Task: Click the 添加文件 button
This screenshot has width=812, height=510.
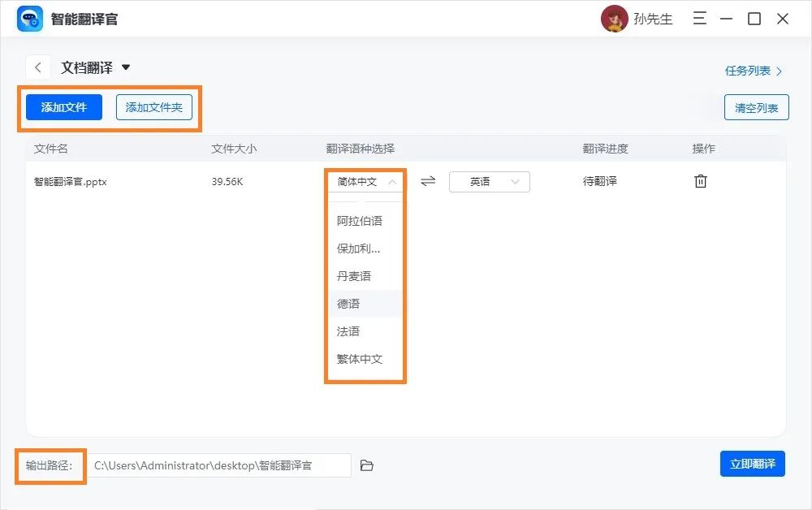Action: (63, 106)
